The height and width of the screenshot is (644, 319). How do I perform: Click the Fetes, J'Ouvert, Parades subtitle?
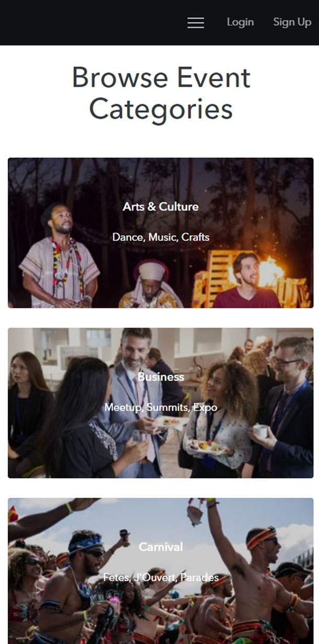161,578
